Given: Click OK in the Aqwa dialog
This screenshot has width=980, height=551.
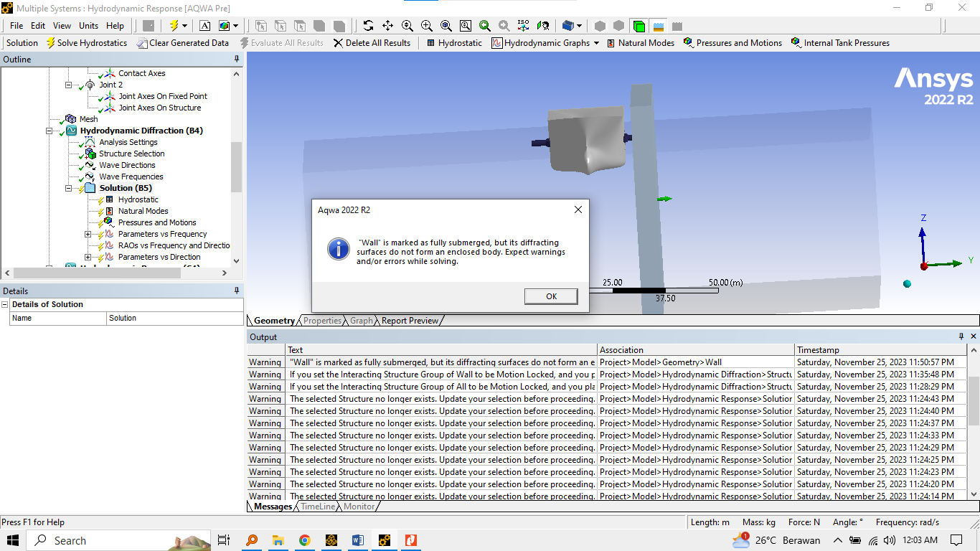Looking at the screenshot, I should (x=551, y=296).
